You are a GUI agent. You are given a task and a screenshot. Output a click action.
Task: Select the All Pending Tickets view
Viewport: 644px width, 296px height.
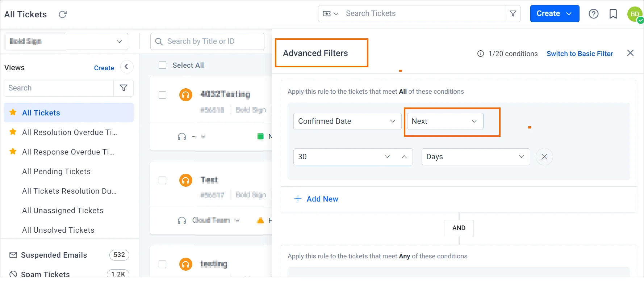pyautogui.click(x=56, y=172)
